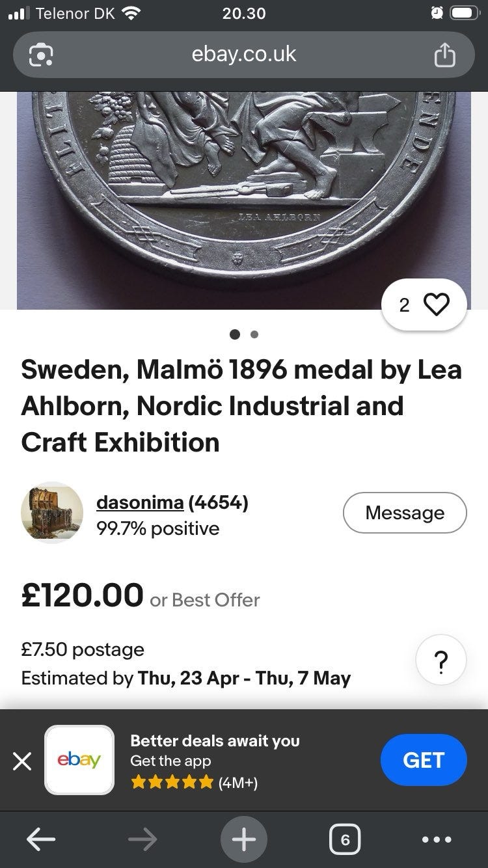Tap the Google Lens camera icon
The image size is (488, 868).
click(40, 55)
